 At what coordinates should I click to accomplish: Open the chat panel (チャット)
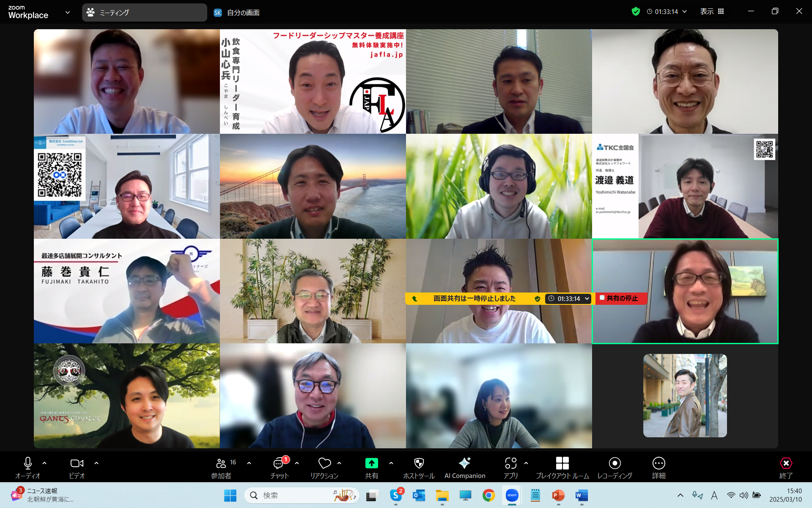(x=279, y=468)
